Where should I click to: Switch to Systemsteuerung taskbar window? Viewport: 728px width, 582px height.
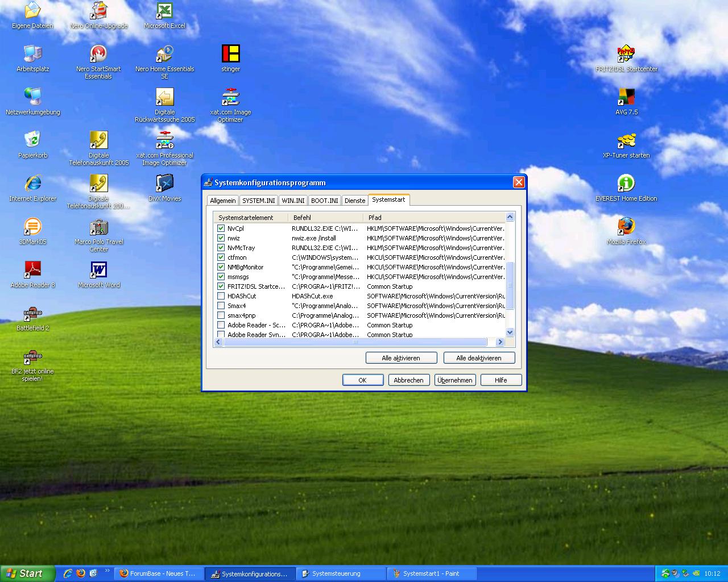coord(340,573)
